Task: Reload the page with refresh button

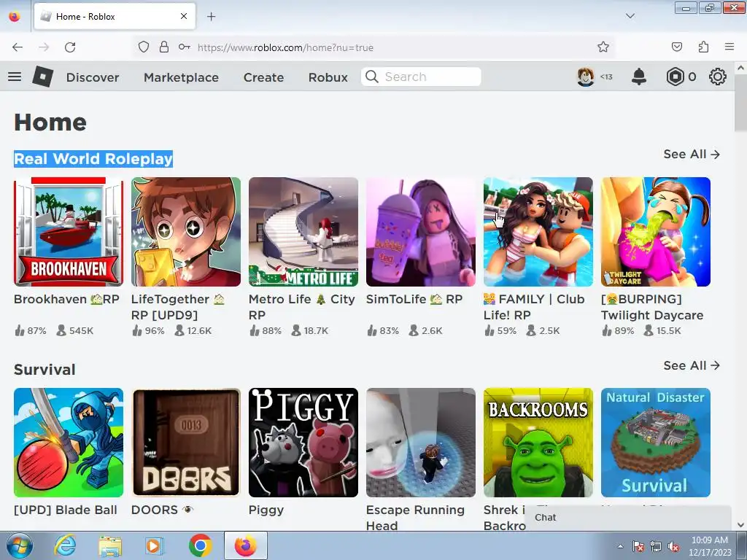Action: coord(70,47)
